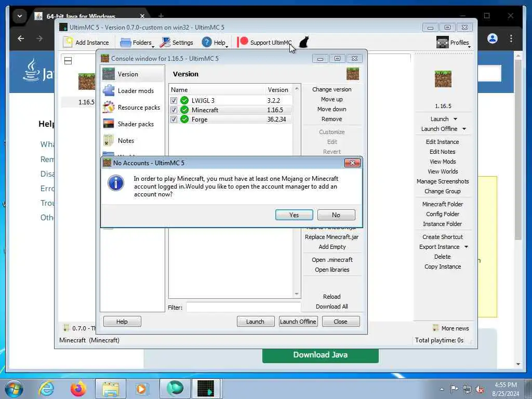Expand Launch dropdown arrow in main sidebar
532x399 pixels.
click(x=455, y=119)
